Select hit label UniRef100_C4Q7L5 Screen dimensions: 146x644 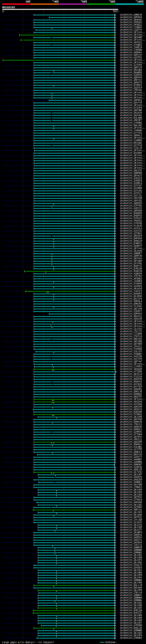131,291
